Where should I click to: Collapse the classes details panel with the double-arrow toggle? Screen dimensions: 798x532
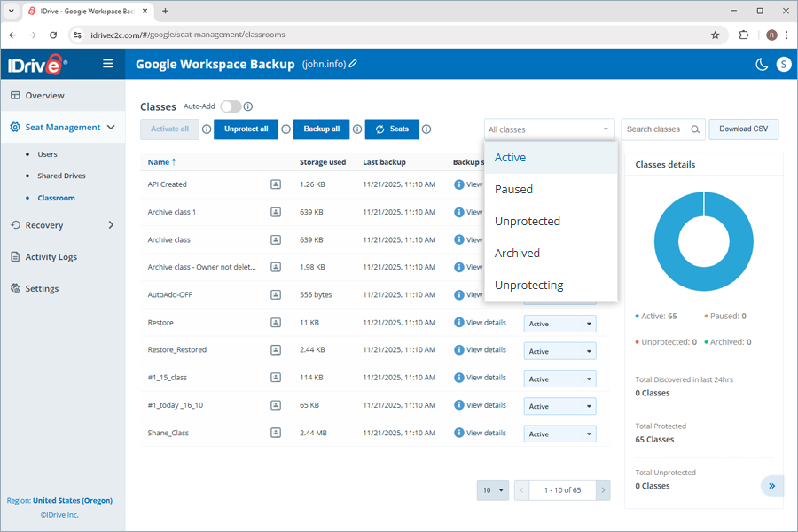[772, 486]
